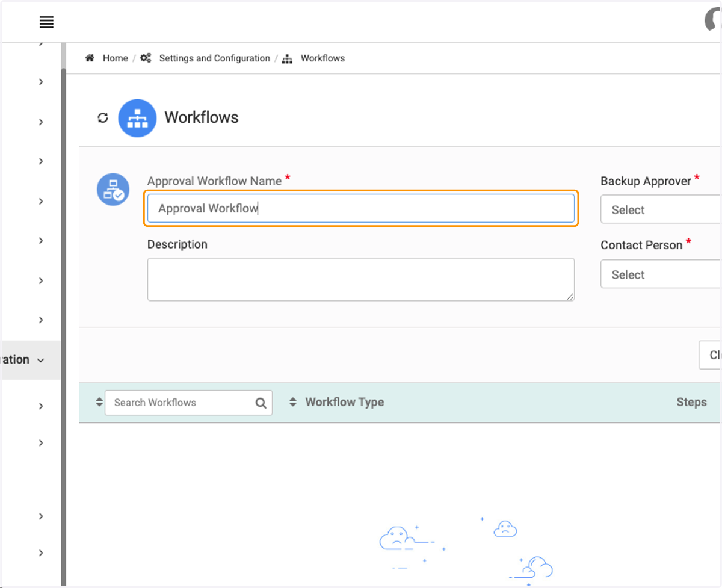
Task: Click the approval workflow checkmark icon
Action: (113, 190)
